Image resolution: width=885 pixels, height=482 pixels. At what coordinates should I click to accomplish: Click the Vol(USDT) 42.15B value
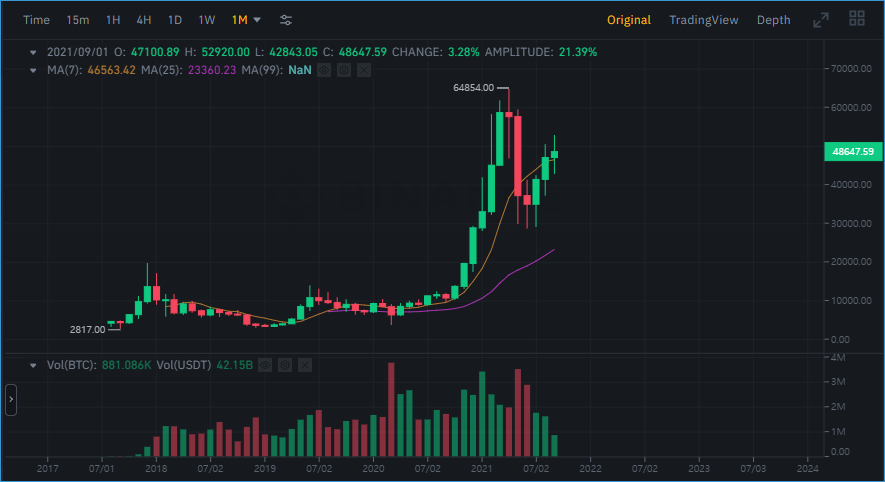(x=234, y=365)
